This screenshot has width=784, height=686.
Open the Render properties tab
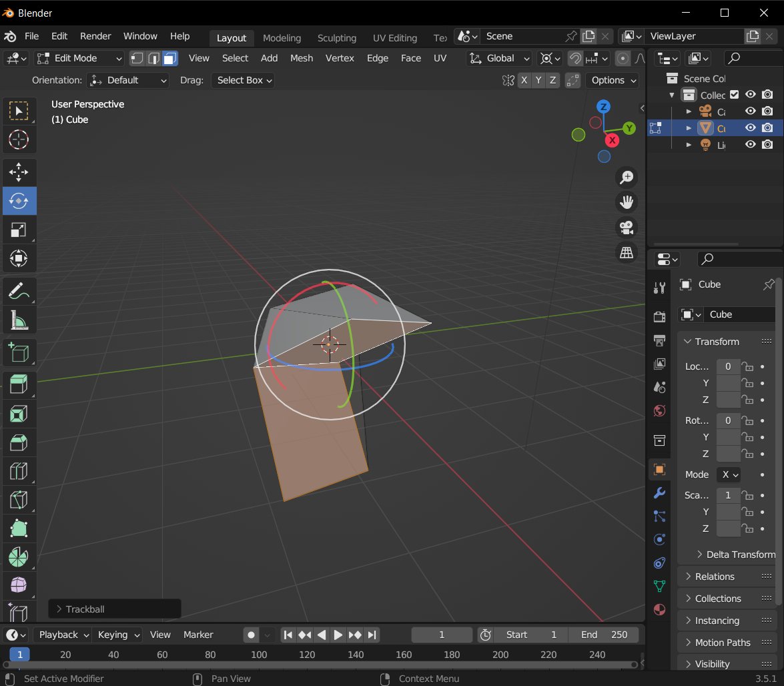(x=659, y=316)
